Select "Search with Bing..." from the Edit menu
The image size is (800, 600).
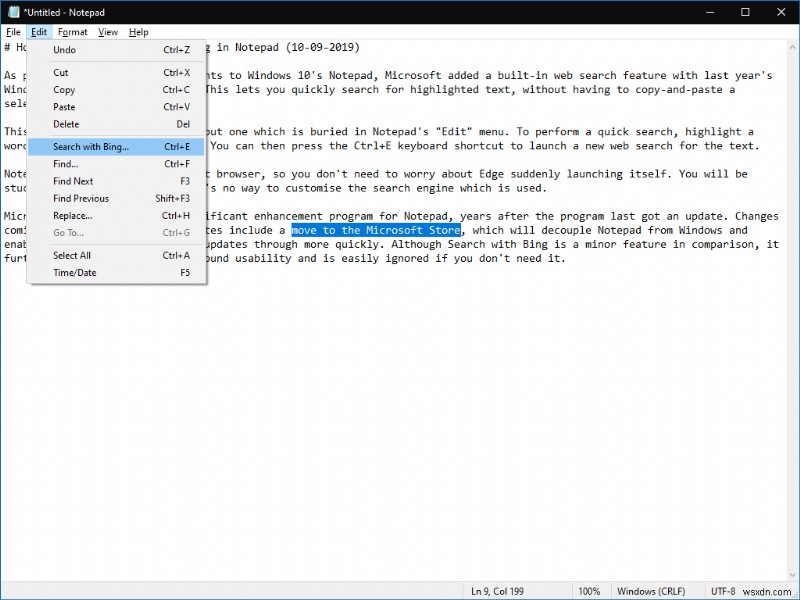tap(91, 146)
